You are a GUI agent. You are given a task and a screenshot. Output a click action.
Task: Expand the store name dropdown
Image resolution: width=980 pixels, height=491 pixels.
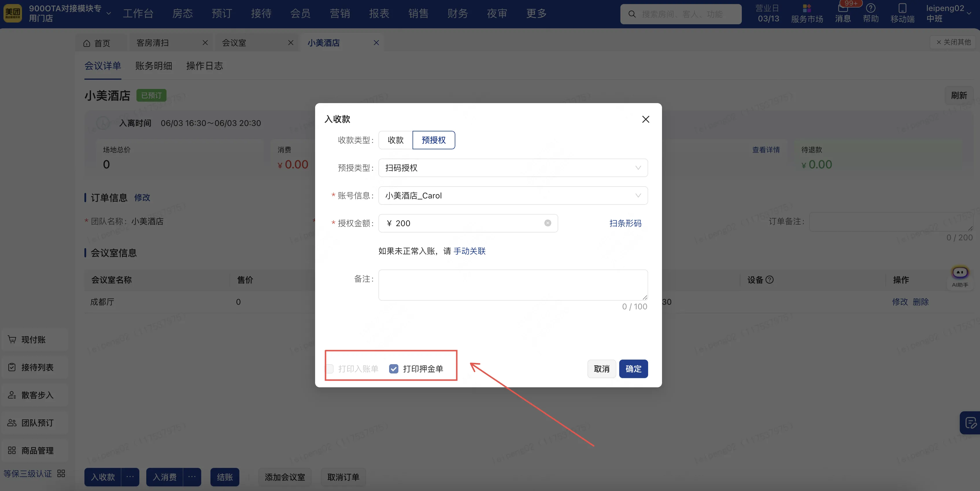coord(109,13)
